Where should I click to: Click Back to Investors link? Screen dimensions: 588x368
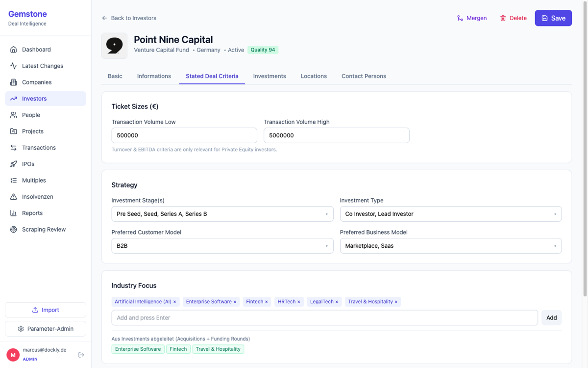[129, 18]
